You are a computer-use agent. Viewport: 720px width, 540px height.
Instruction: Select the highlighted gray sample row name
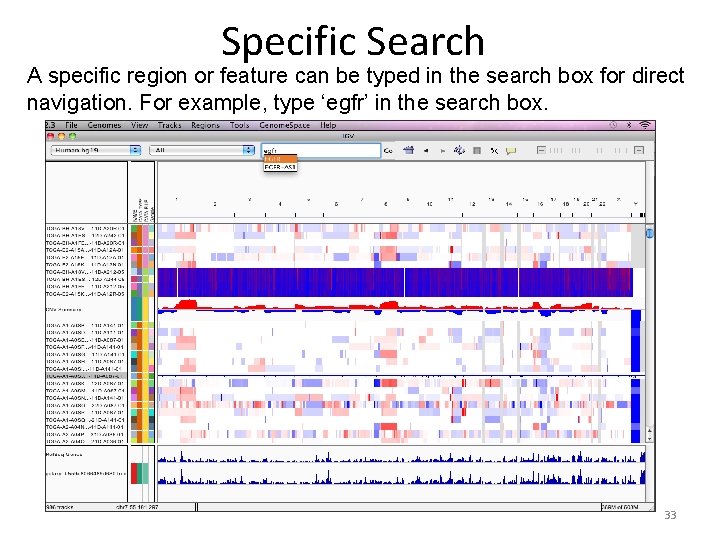click(x=86, y=376)
